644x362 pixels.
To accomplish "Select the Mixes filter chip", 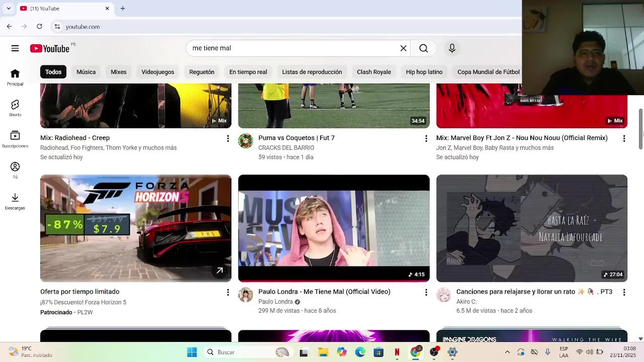I will click(119, 72).
